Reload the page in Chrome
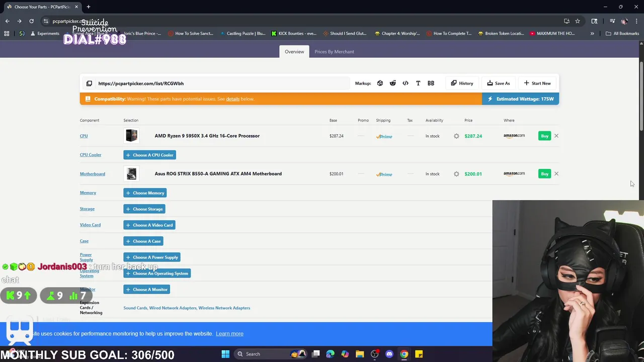Viewport: 644px width, 362px height. click(x=31, y=21)
